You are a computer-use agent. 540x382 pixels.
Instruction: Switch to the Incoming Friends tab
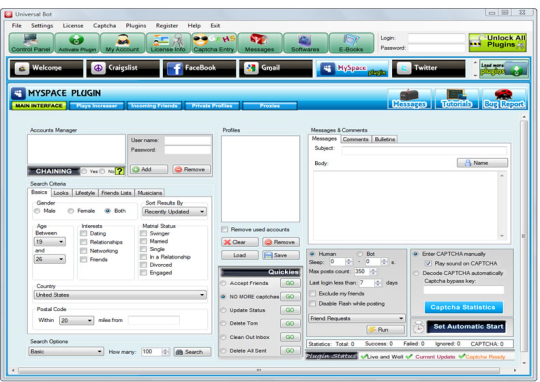tap(154, 106)
